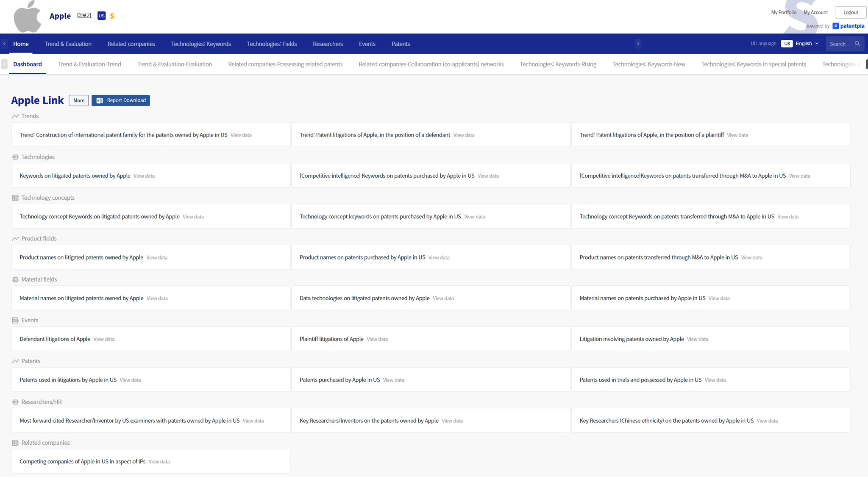
Task: Click the magnifier search icon
Action: [x=857, y=44]
